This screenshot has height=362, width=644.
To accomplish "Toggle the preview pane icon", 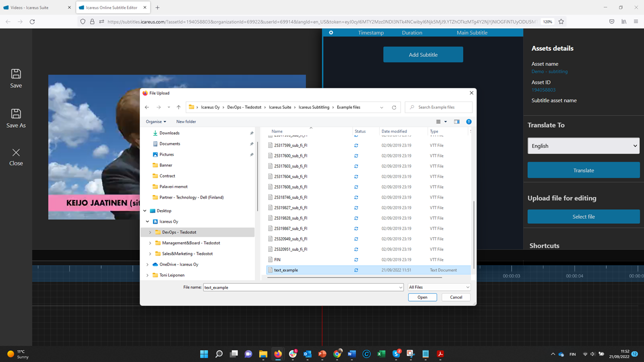I will pyautogui.click(x=456, y=122).
